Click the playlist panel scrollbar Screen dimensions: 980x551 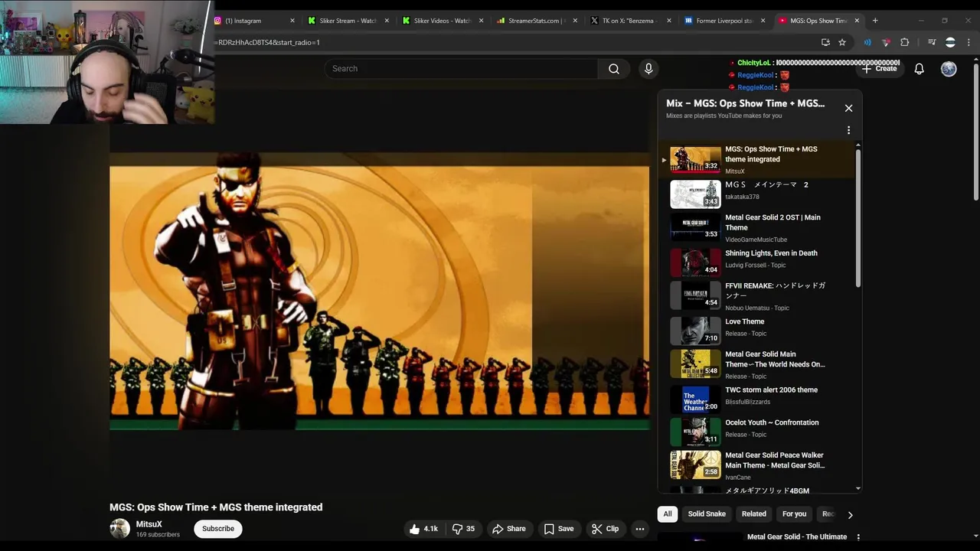click(857, 218)
